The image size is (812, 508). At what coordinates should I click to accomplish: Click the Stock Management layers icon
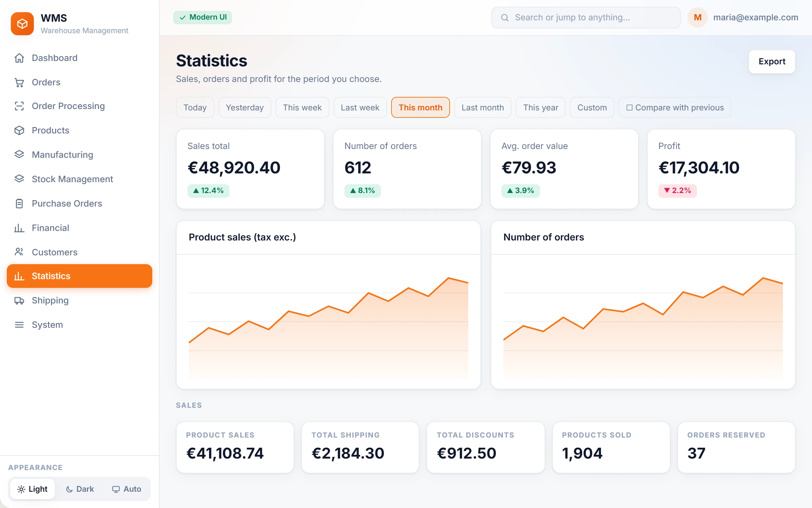(19, 179)
